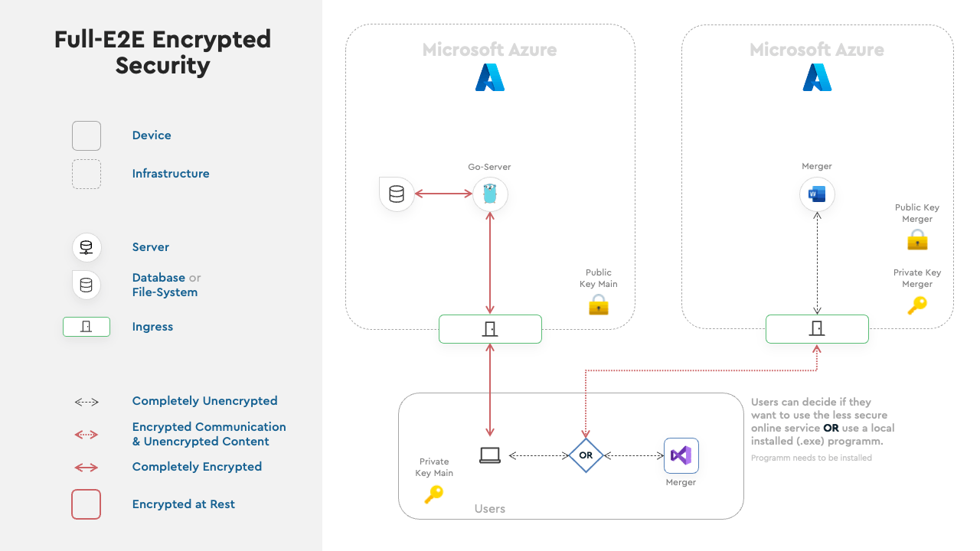
Task: Click the Visual Studio Merger icon
Action: tap(681, 455)
